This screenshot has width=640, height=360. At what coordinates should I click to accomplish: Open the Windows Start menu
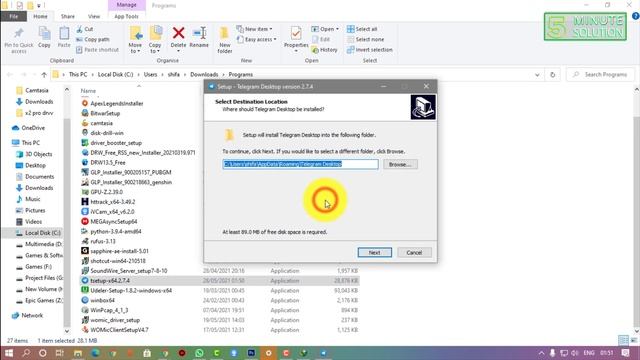click(9, 353)
